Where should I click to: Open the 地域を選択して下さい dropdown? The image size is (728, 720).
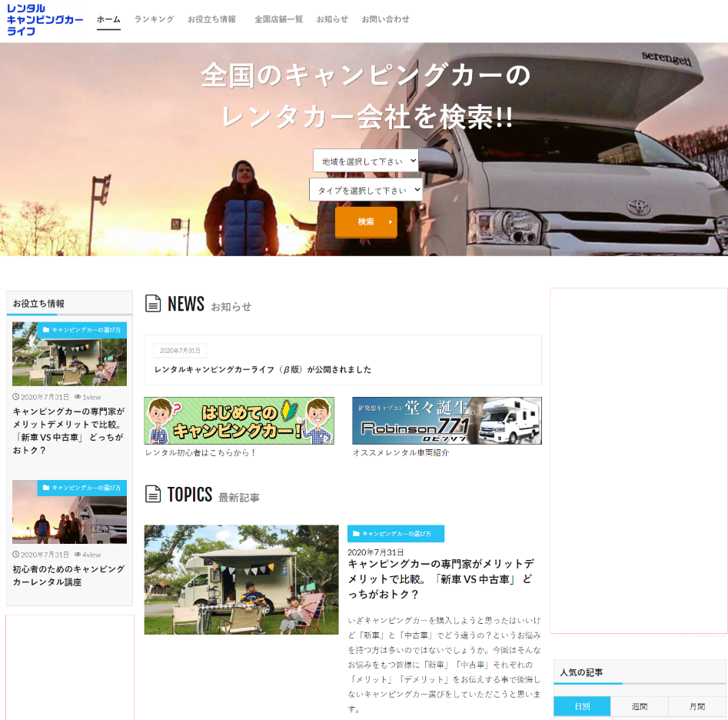coord(365,161)
